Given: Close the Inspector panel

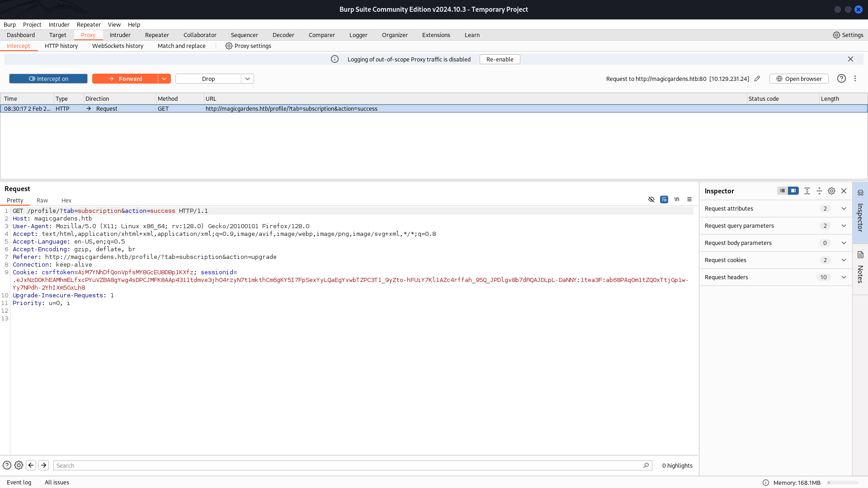Looking at the screenshot, I should (844, 191).
